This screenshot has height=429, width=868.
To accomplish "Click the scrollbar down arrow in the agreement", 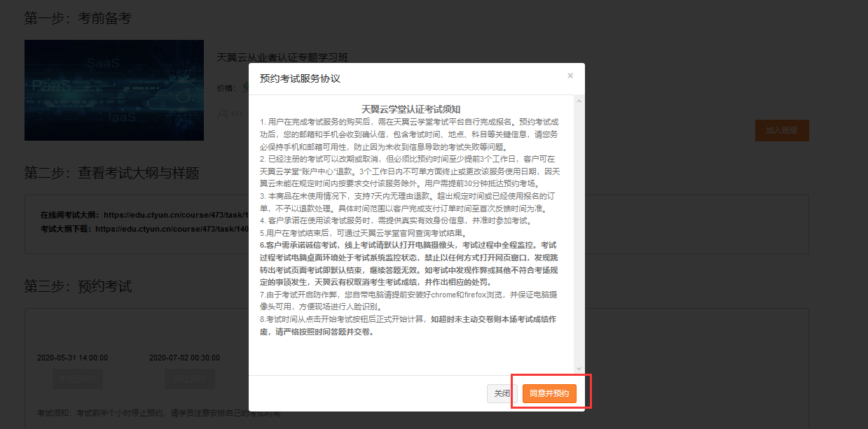I will coord(579,368).
